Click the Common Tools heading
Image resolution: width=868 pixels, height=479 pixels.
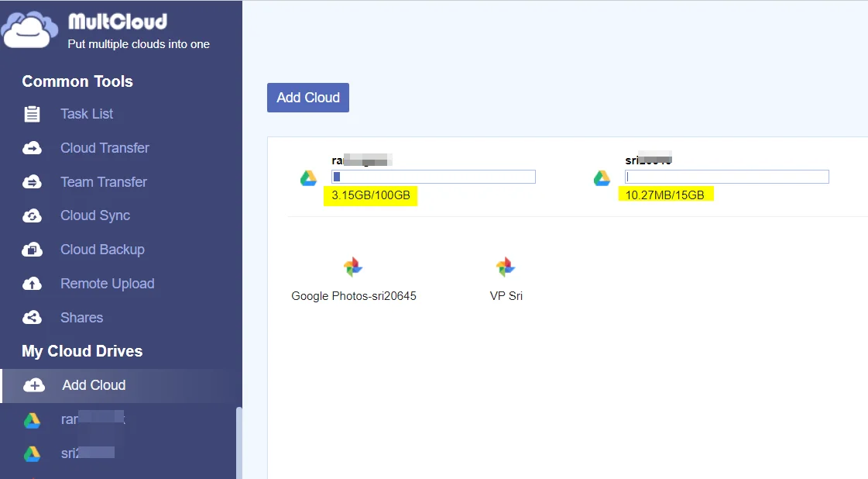click(x=77, y=81)
